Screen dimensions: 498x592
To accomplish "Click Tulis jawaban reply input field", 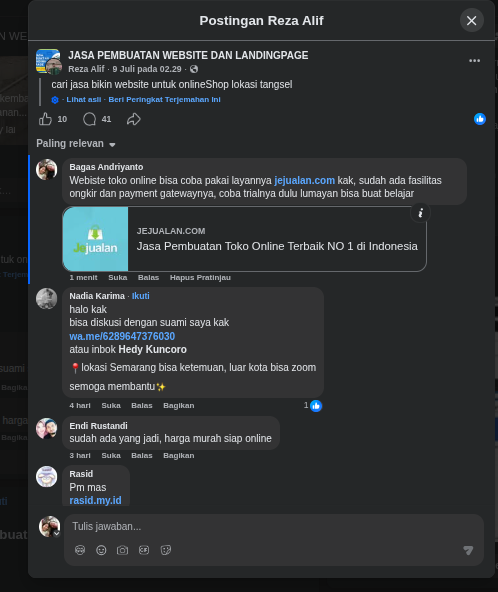I will pos(274,526).
